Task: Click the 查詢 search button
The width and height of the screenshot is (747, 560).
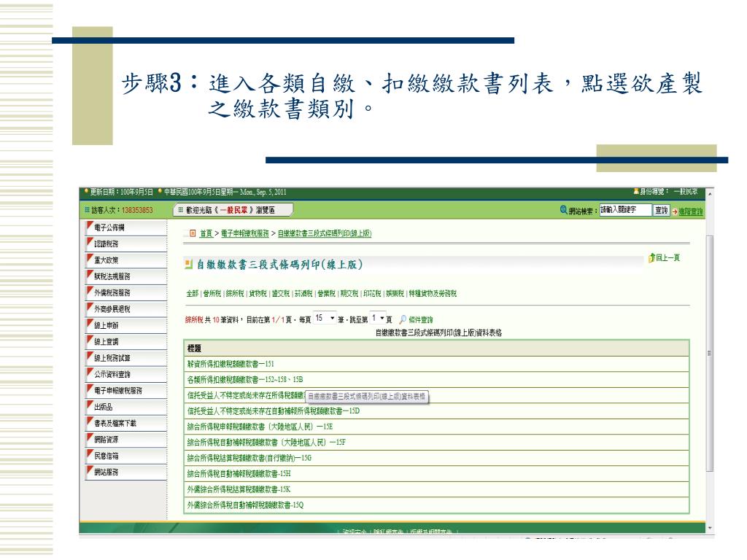Action: click(x=661, y=210)
